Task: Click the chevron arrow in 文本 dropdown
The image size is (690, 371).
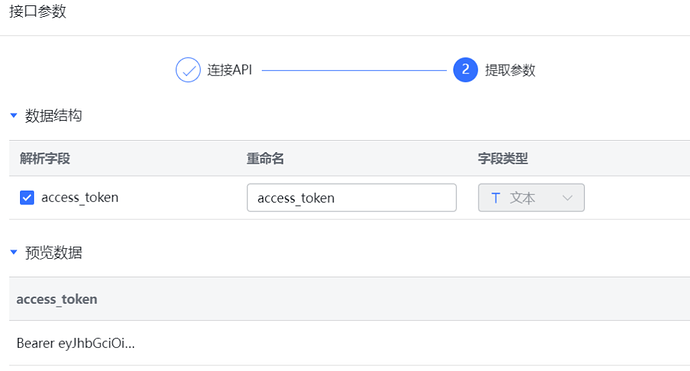Action: [x=567, y=198]
